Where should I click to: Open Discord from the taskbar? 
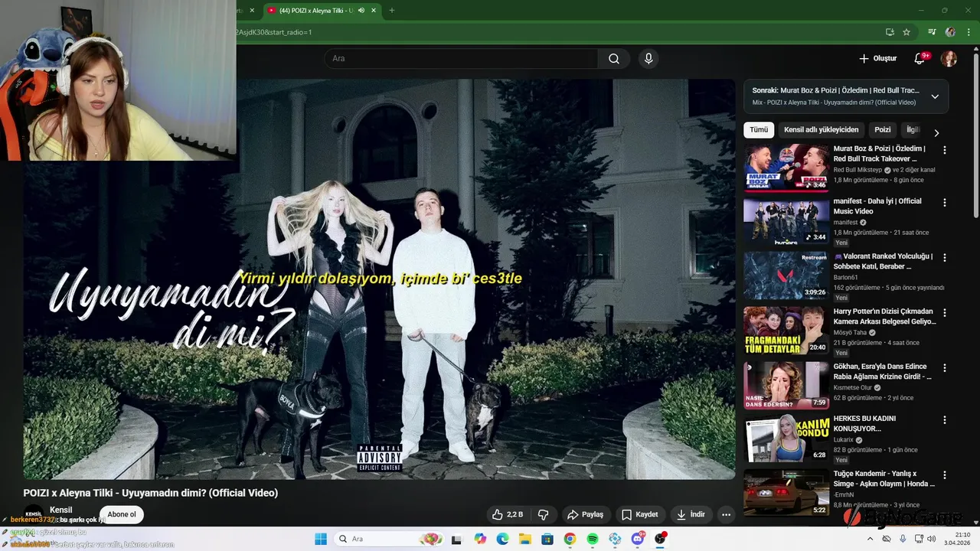tap(638, 539)
